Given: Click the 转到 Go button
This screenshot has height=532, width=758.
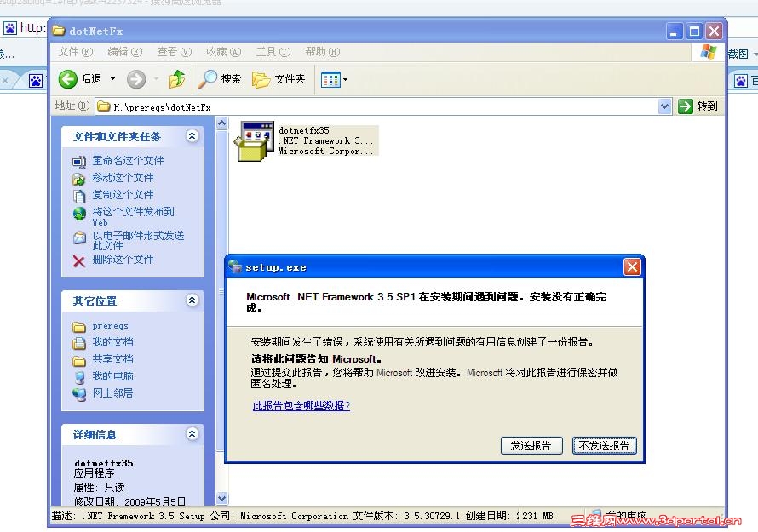Looking at the screenshot, I should coord(698,106).
